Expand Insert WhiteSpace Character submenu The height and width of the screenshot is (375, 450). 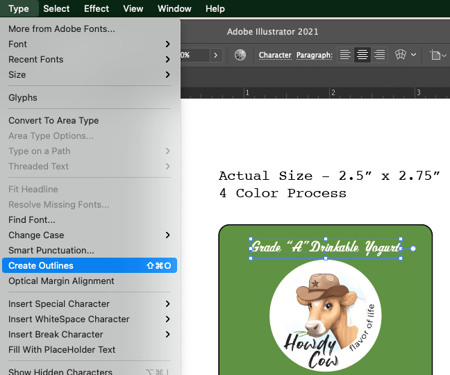pyautogui.click(x=89, y=319)
